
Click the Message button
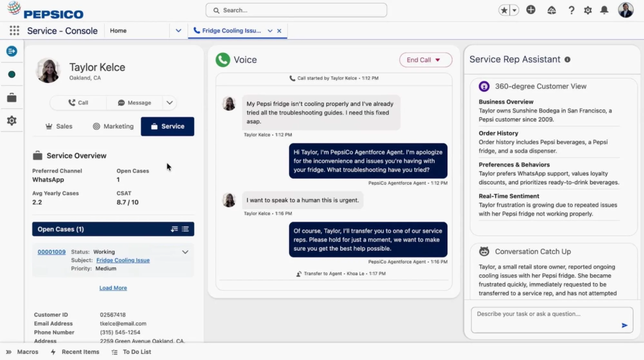135,103
